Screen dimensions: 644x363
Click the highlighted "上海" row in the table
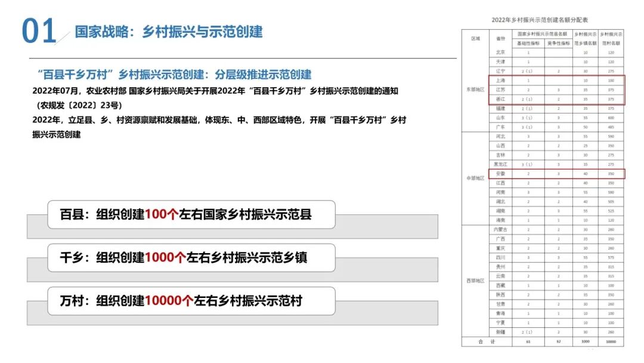pos(499,81)
